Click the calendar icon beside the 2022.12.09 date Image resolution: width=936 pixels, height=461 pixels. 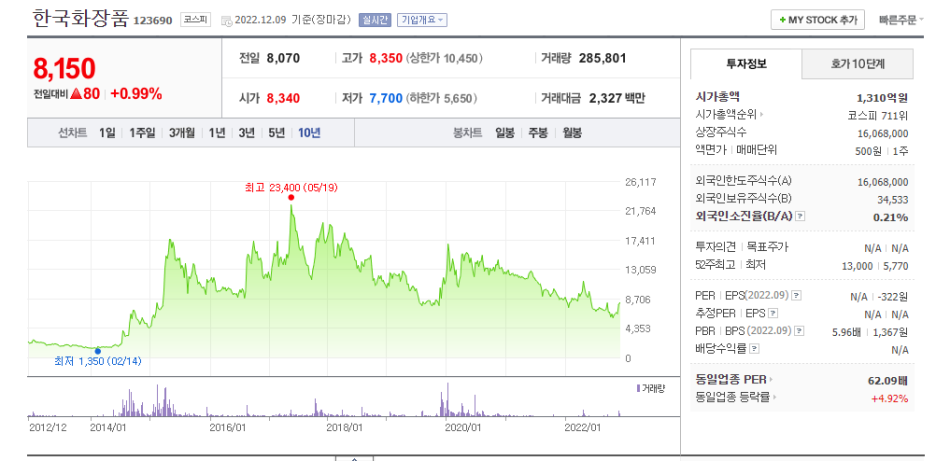pyautogui.click(x=226, y=21)
